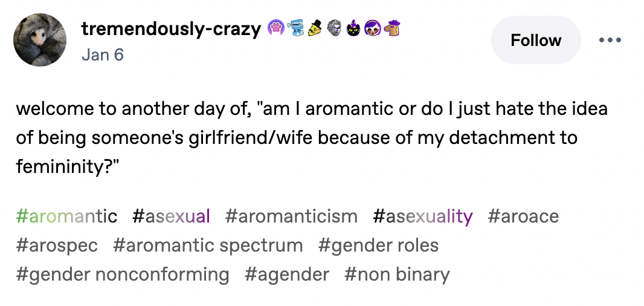Viewport: 644px width, 306px height.
Task: Click the golden horse badge
Action: point(392,28)
